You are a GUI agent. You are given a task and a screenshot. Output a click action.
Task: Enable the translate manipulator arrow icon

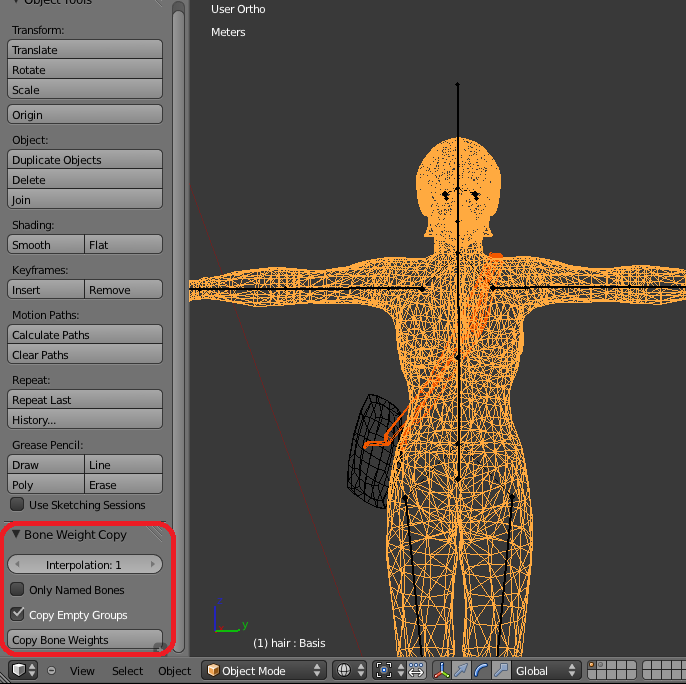461,670
